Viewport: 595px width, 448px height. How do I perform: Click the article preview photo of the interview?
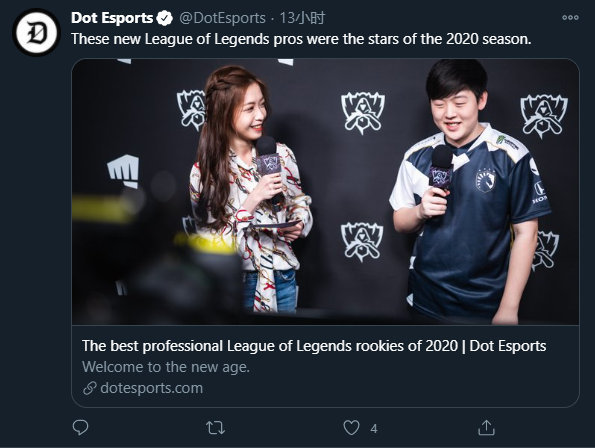pos(325,192)
